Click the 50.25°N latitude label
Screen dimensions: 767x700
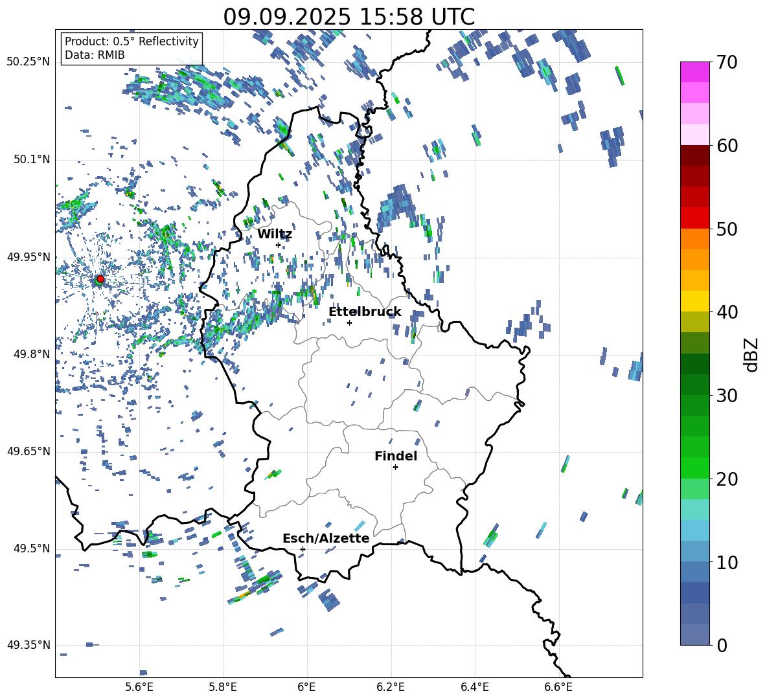[x=29, y=62]
